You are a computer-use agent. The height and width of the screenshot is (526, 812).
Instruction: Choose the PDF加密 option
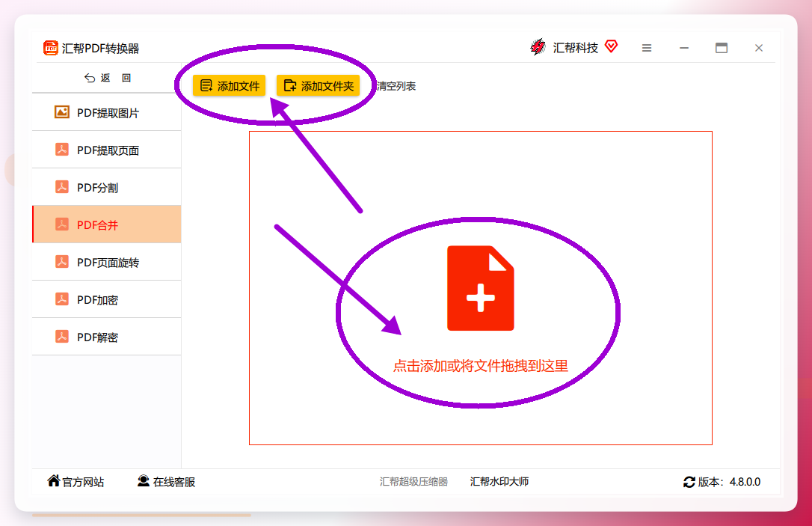tap(107, 299)
